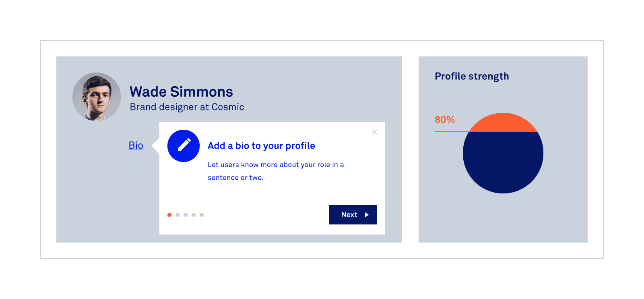Screen dimensions: 644x299
Task: Open the Bio link
Action: tap(136, 145)
